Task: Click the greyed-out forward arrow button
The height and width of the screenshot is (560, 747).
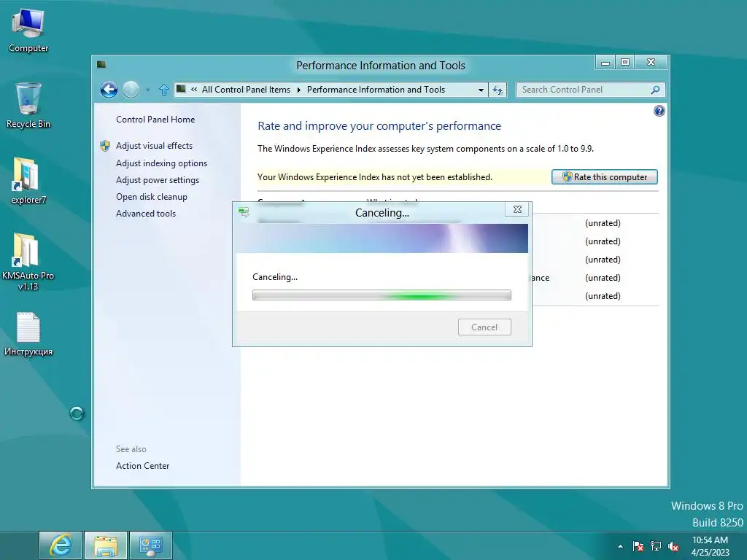Action: pyautogui.click(x=131, y=90)
